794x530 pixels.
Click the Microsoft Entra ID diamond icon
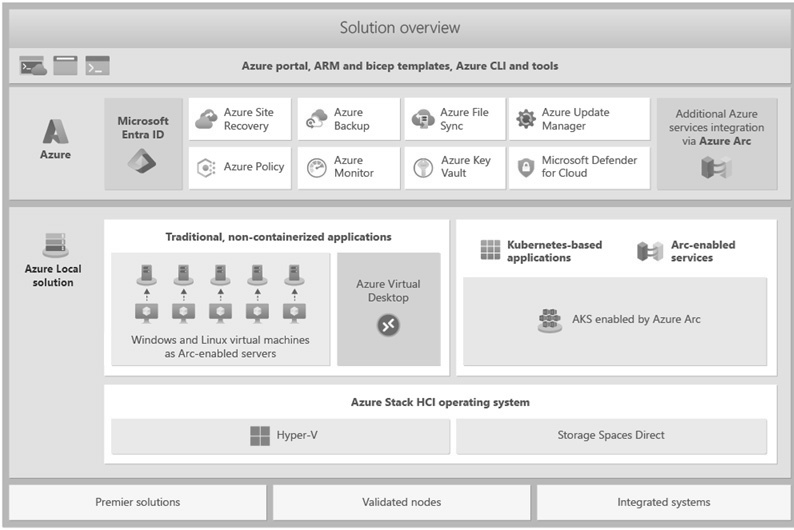(142, 161)
